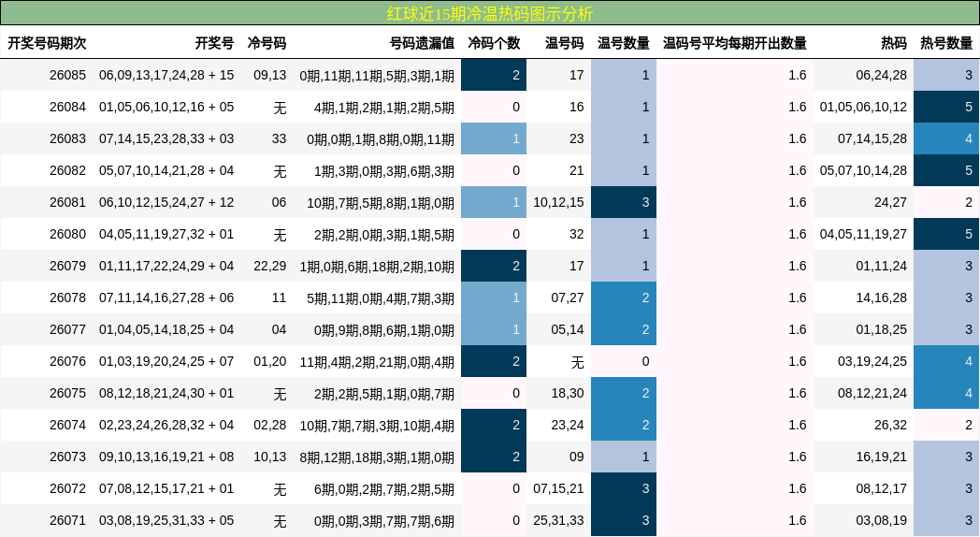Click cold numbers cell 01,20
Image resolution: width=980 pixels, height=537 pixels.
click(270, 361)
